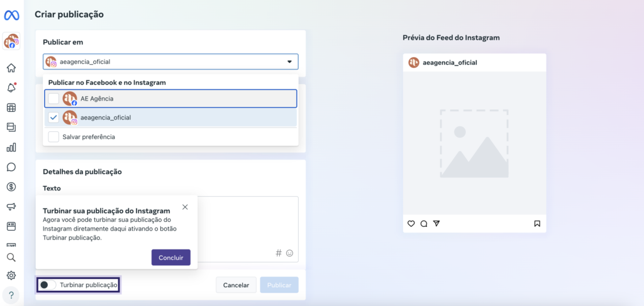Click the Concluir button in the tooltip
The width and height of the screenshot is (644, 306).
tap(170, 258)
